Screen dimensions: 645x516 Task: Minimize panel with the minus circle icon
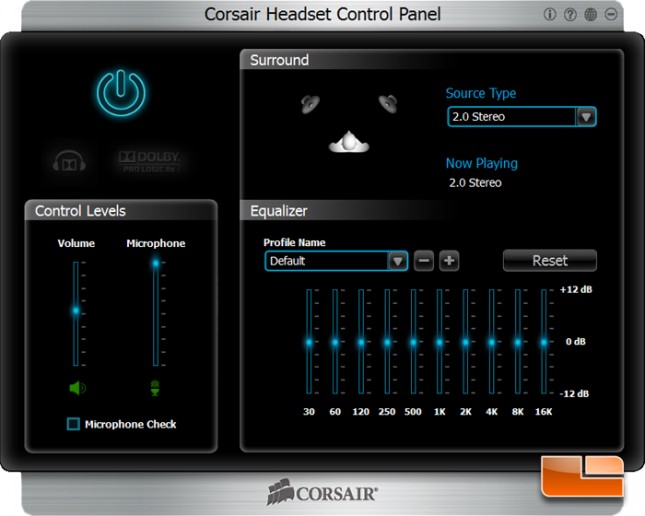(611, 15)
